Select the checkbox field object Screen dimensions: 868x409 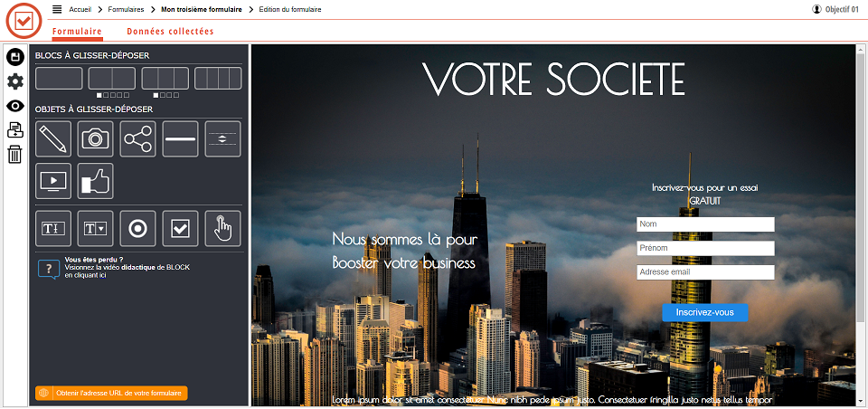pyautogui.click(x=181, y=228)
